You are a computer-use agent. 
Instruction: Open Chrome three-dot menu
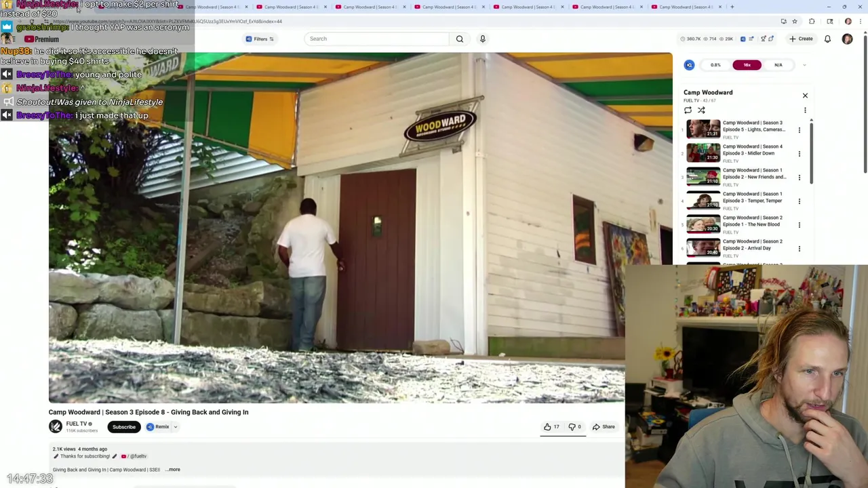point(860,21)
